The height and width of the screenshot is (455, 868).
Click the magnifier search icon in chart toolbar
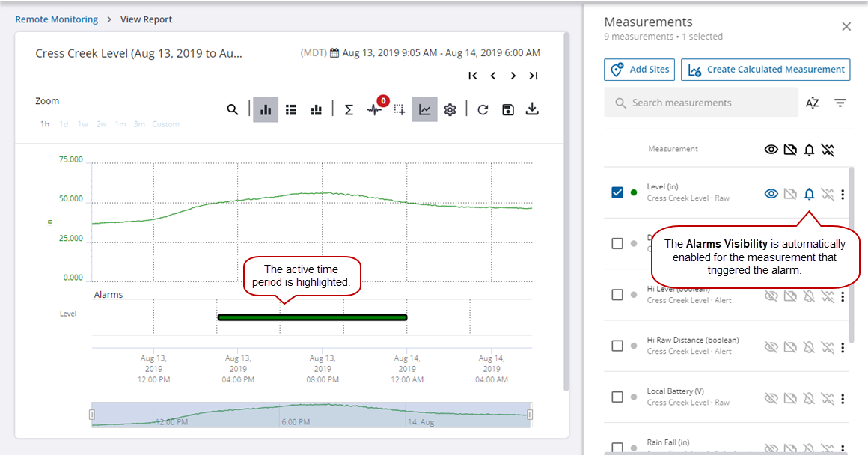[233, 110]
